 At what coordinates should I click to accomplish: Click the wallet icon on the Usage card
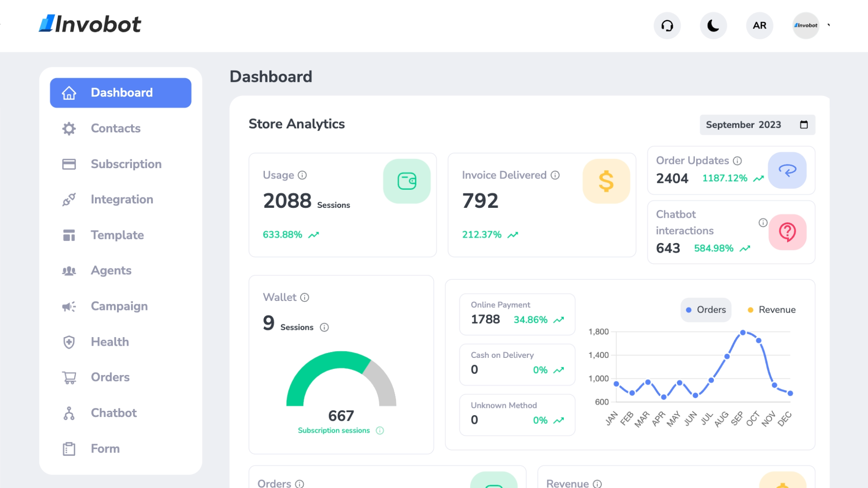point(406,181)
